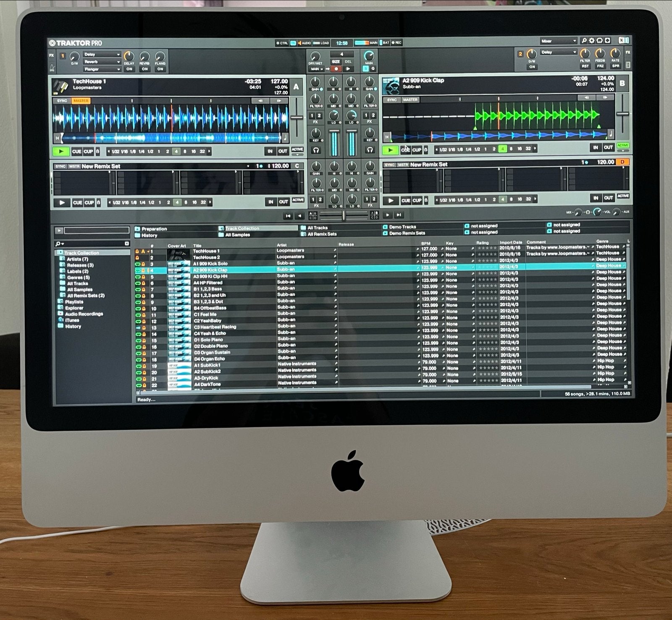Click the loop OUT button on Deck B
The image size is (672, 620).
click(608, 148)
